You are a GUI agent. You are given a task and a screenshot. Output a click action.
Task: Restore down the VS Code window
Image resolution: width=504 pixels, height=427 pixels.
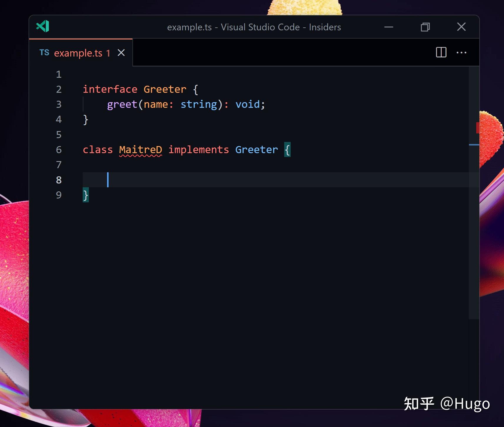tap(425, 27)
